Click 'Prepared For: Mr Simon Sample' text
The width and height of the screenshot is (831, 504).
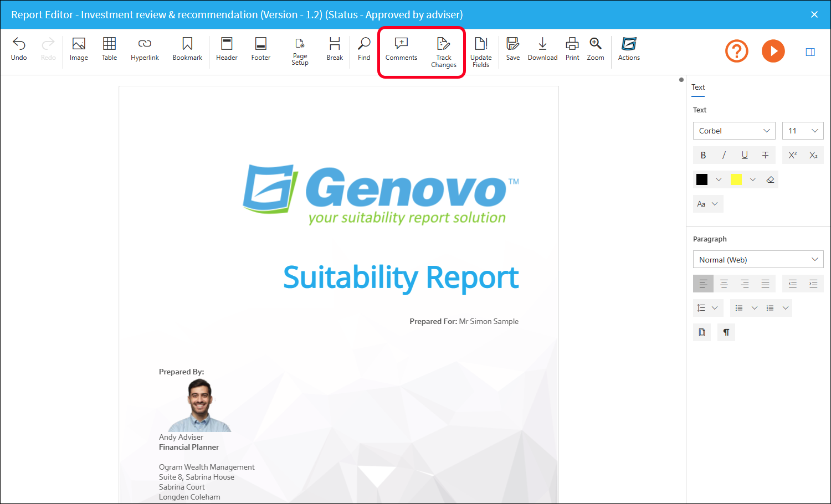point(464,321)
